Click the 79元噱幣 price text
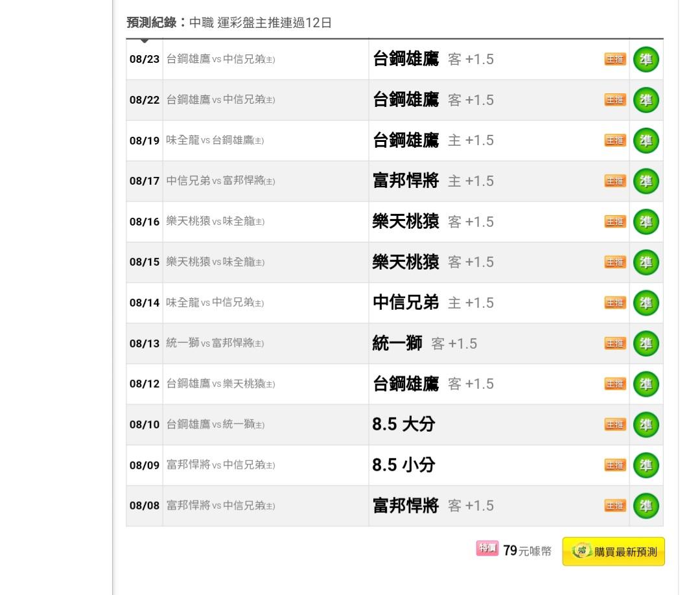Viewport: 700px width, 595px height. (x=527, y=551)
